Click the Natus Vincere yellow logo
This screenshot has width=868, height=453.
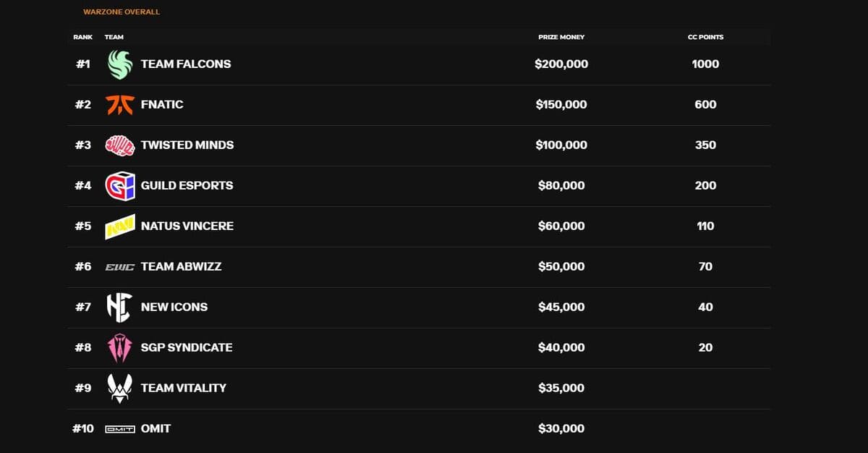[120, 226]
